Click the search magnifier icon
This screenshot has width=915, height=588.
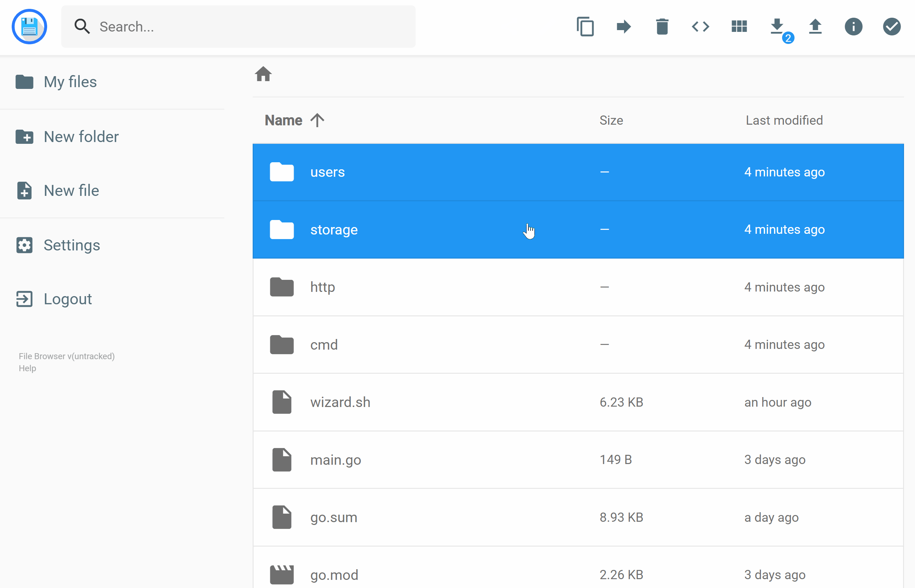pyautogui.click(x=82, y=26)
